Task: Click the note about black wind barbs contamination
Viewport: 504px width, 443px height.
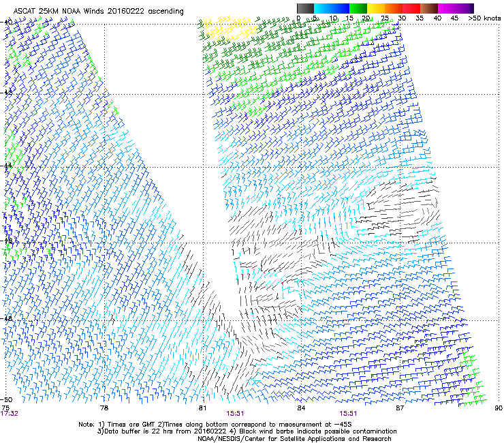Action: pyautogui.click(x=314, y=431)
